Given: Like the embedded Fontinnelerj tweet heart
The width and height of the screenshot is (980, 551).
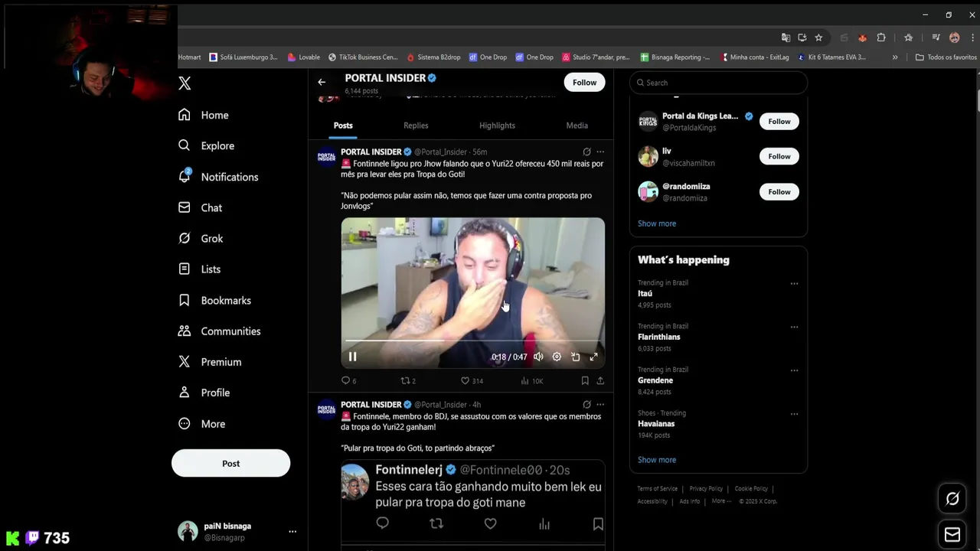Looking at the screenshot, I should [x=490, y=523].
